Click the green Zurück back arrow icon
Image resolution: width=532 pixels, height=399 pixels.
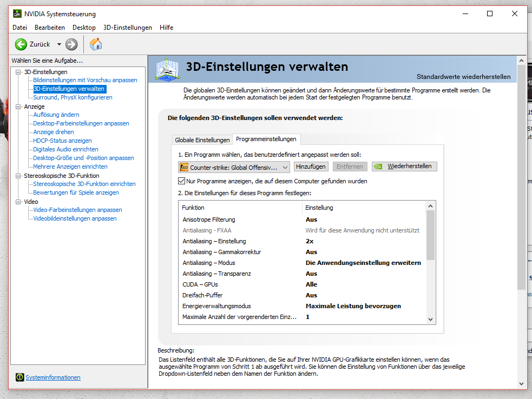tap(21, 44)
